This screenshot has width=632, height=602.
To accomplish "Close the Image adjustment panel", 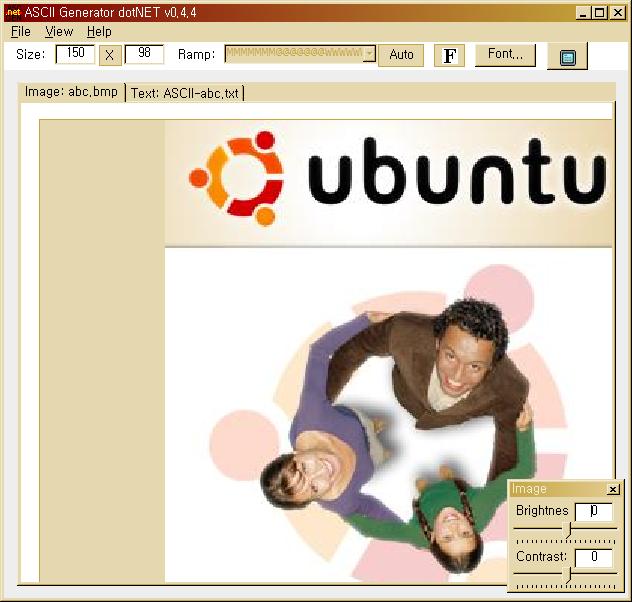I will (613, 489).
